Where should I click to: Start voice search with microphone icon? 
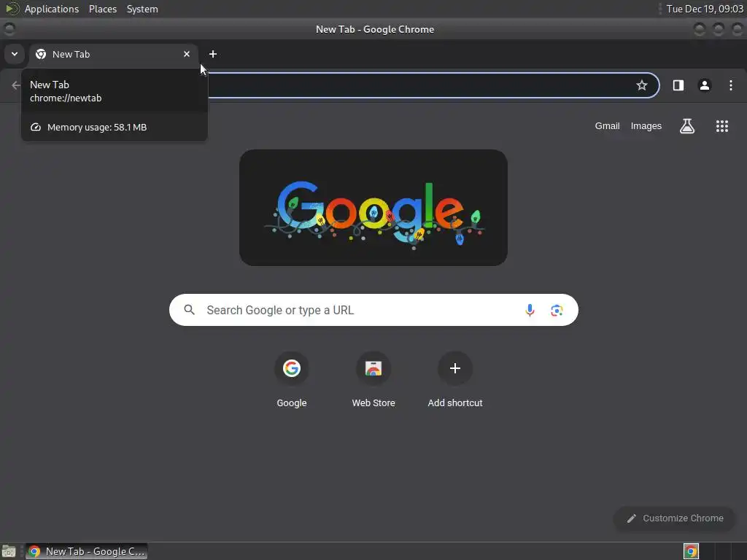coord(530,310)
